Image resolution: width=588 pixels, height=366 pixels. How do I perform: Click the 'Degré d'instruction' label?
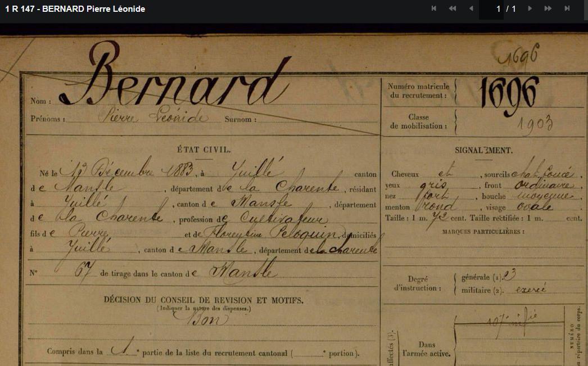(417, 284)
